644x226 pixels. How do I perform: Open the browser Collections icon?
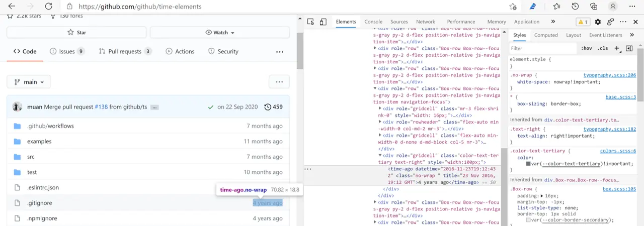(x=594, y=7)
